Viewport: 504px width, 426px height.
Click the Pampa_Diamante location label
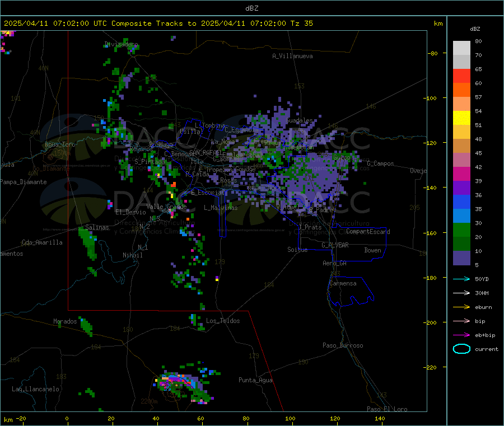[x=23, y=182]
